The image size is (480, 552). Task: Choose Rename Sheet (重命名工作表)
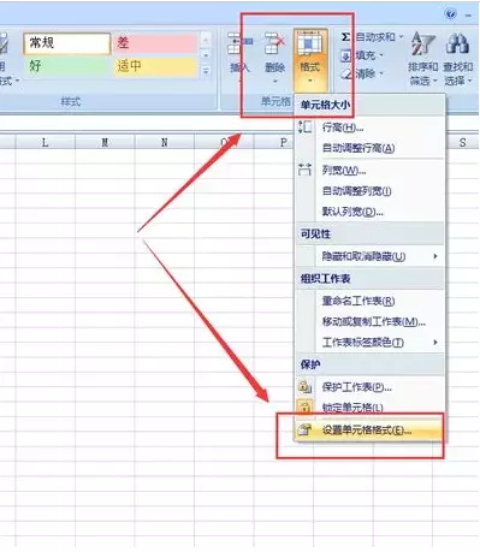click(370, 301)
